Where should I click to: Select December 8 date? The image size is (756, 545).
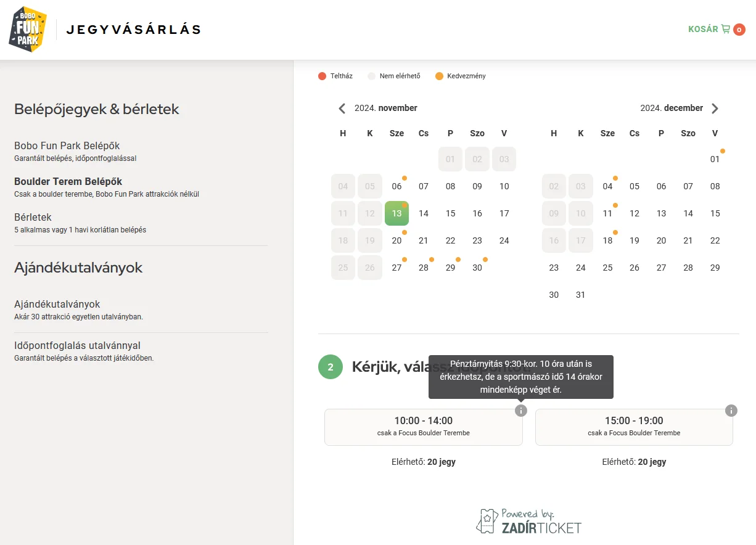pyautogui.click(x=715, y=186)
